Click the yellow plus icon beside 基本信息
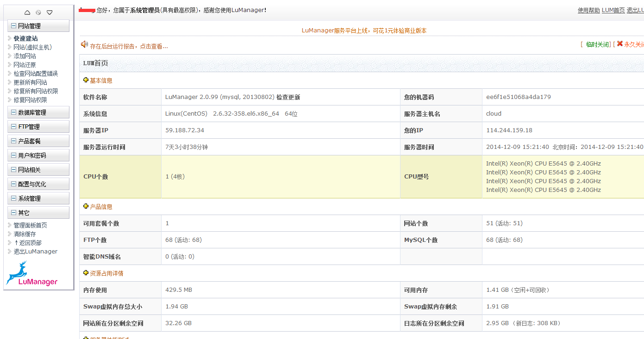This screenshot has width=644, height=339. (86, 80)
